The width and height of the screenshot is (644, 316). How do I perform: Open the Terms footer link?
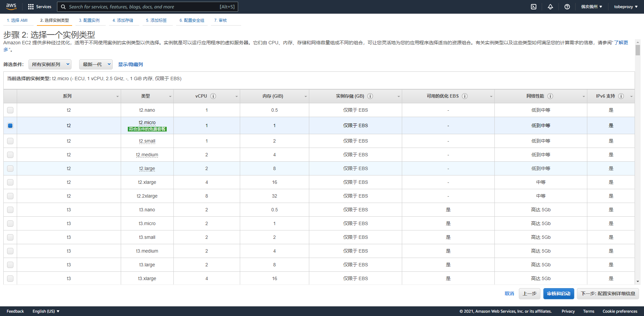(589, 311)
